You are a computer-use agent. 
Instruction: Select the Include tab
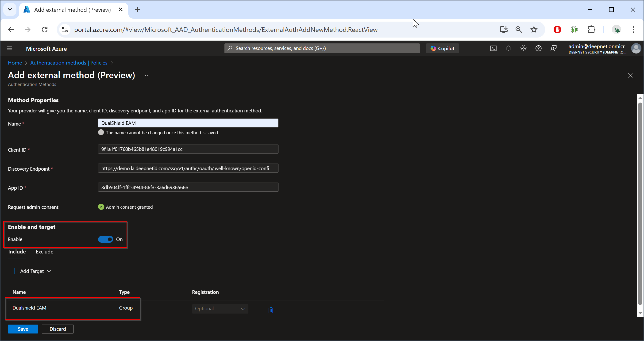[x=17, y=252]
